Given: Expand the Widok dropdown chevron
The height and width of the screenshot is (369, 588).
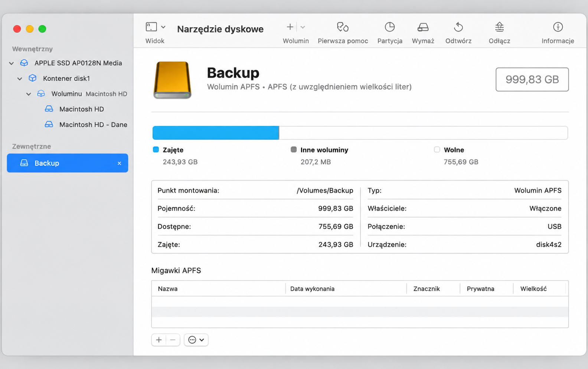Looking at the screenshot, I should [x=163, y=27].
